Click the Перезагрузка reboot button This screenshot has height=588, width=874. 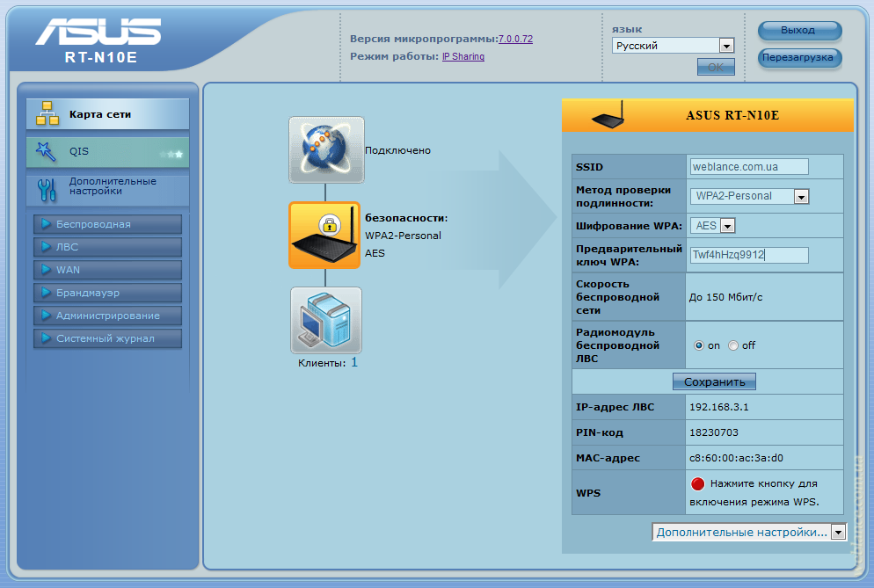pyautogui.click(x=799, y=57)
